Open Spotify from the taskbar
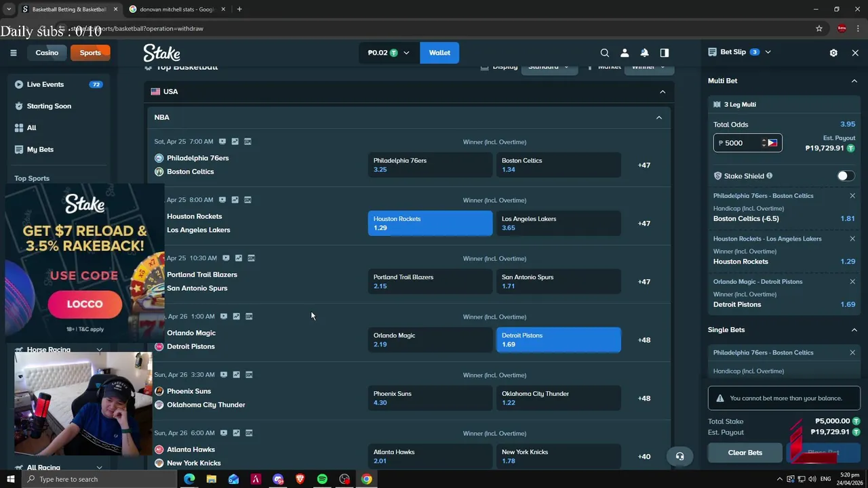Screen dimensions: 868x488 coord(322,479)
